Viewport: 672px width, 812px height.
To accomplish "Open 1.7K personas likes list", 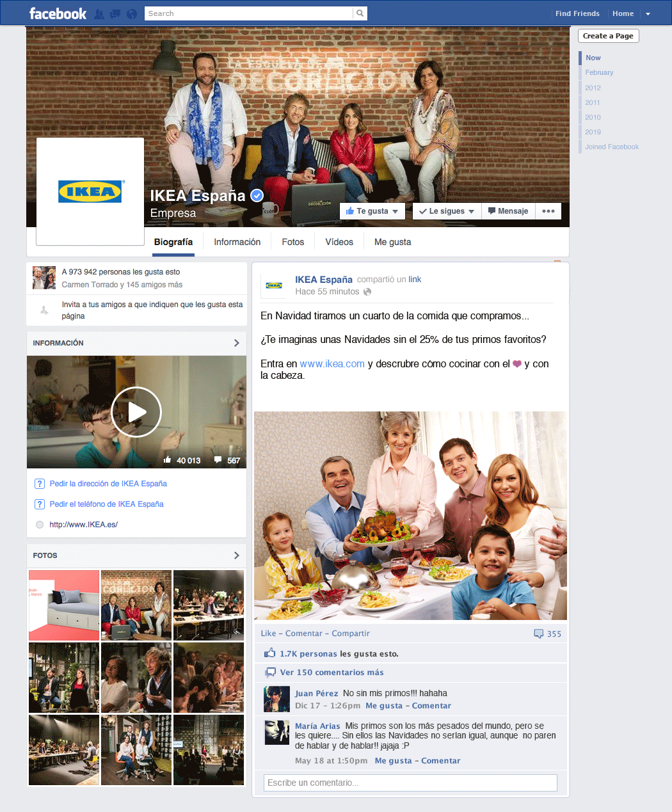I will 308,654.
